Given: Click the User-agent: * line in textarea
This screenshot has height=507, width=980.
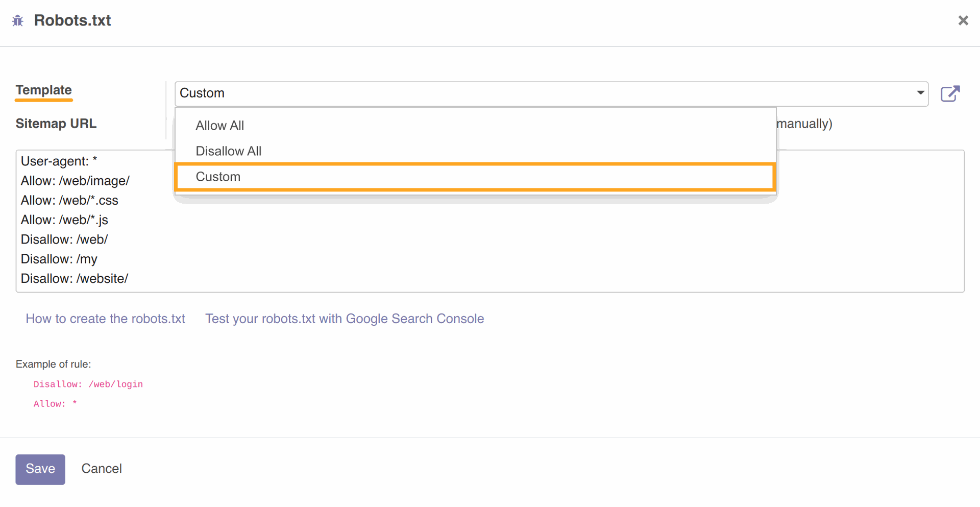Looking at the screenshot, I should (59, 161).
